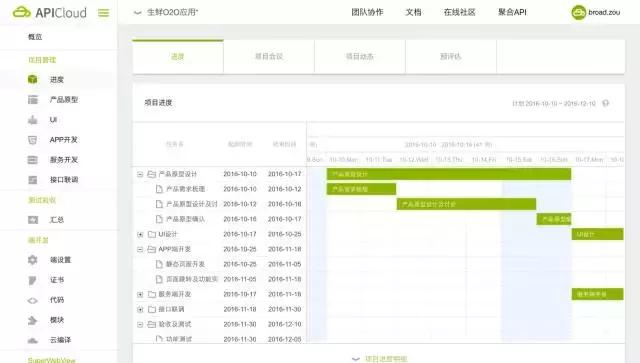
Task: Open 聚合API in top navigation
Action: pyautogui.click(x=512, y=12)
